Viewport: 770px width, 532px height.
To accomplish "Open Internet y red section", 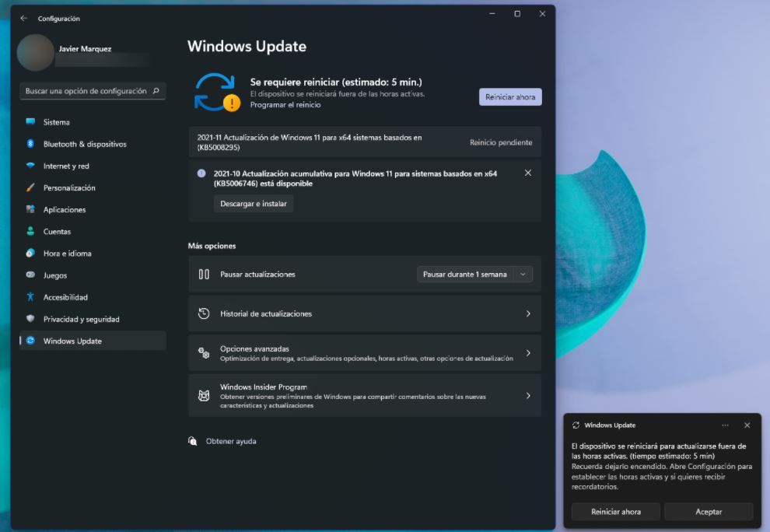I will point(93,166).
